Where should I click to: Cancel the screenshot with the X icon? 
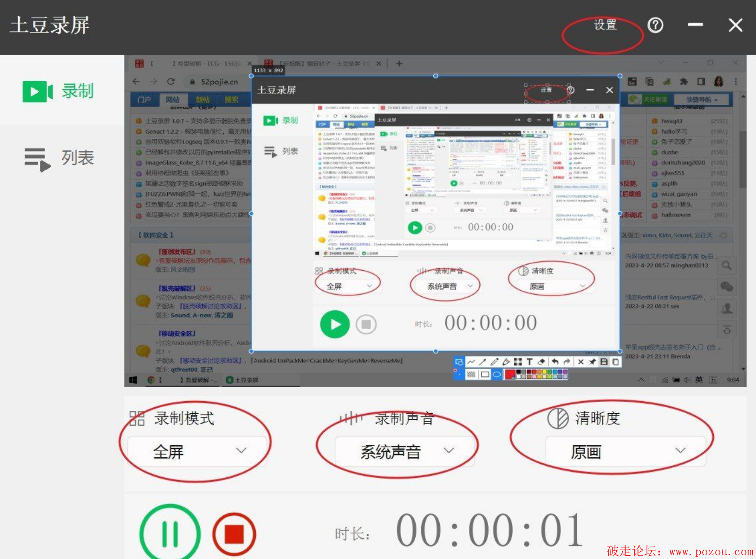pos(581,362)
